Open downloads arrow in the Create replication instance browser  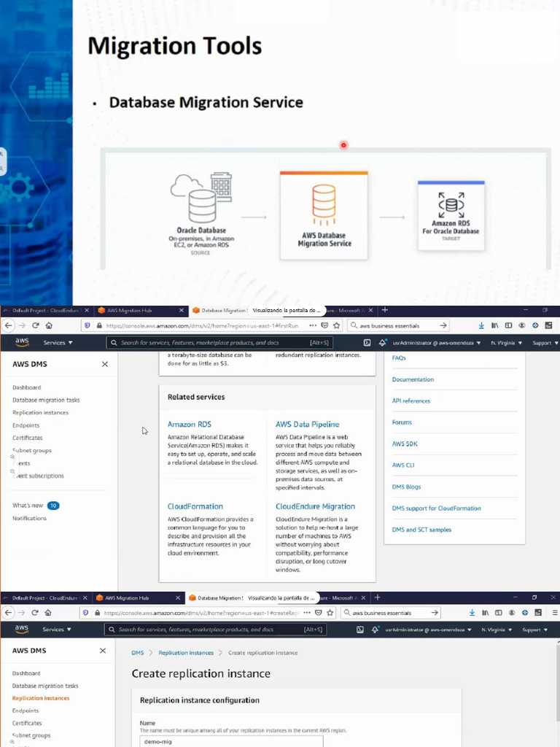click(471, 613)
